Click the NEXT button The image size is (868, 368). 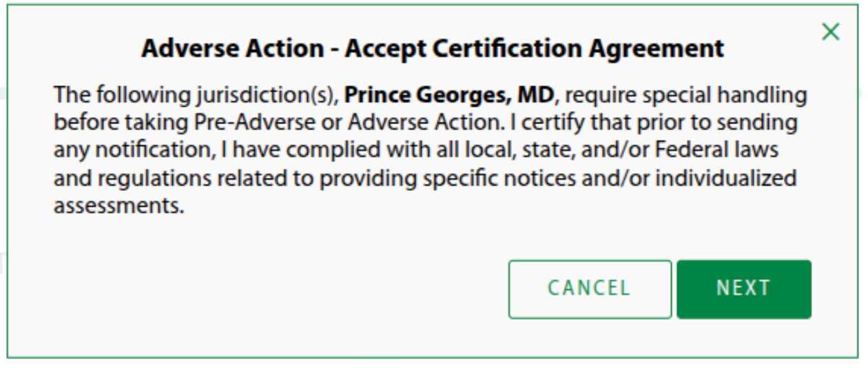click(743, 289)
